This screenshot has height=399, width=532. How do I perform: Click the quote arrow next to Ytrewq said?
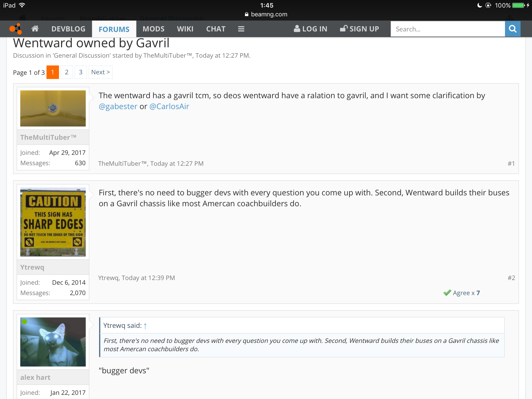[145, 326]
